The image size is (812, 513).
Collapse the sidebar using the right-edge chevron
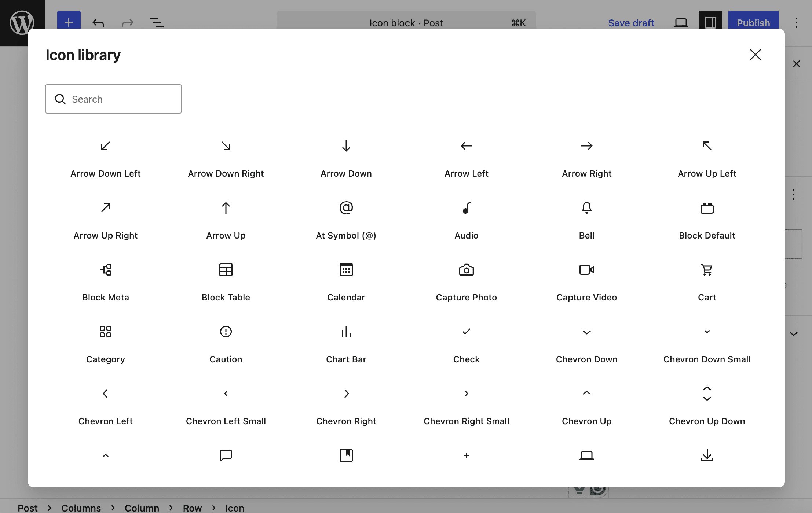coord(794,334)
